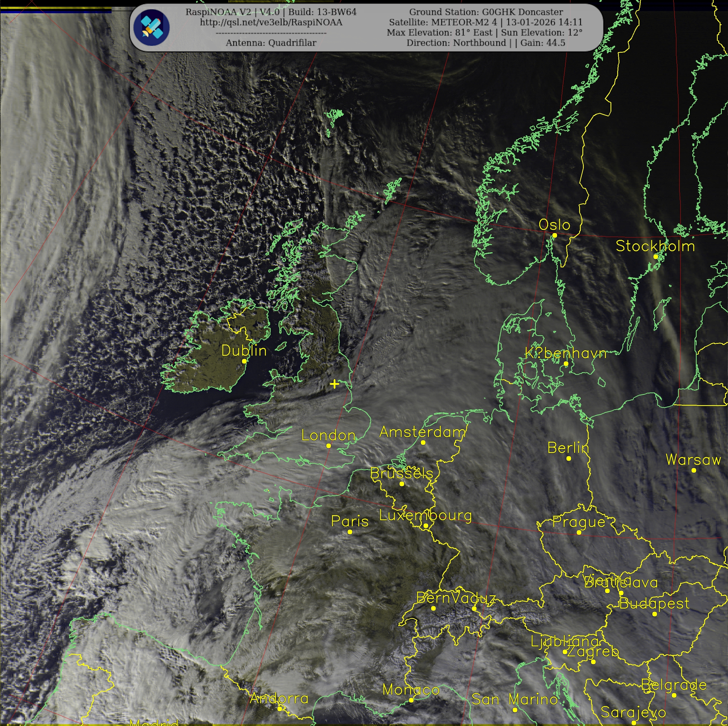728x726 pixels.
Task: Click the Paris city marker dot
Action: click(x=350, y=532)
